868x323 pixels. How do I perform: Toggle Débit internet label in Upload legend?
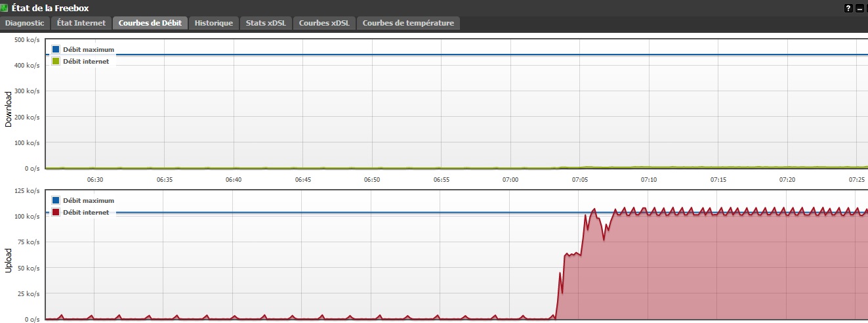(x=86, y=212)
